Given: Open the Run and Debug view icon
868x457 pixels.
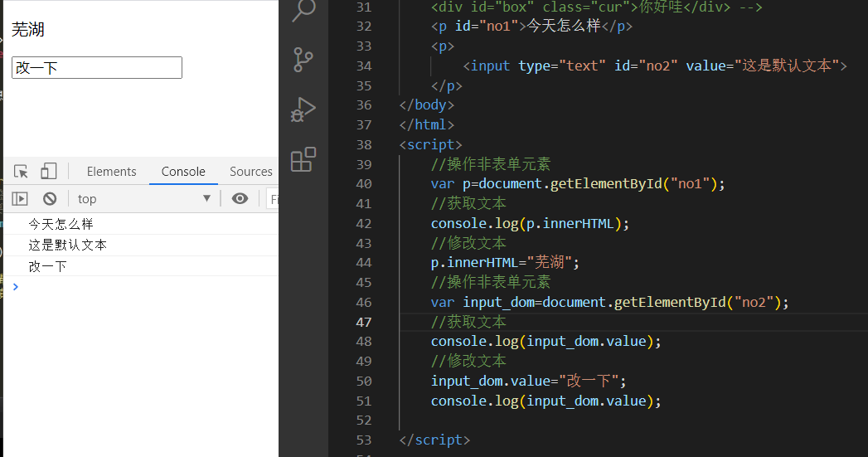Looking at the screenshot, I should pyautogui.click(x=303, y=109).
